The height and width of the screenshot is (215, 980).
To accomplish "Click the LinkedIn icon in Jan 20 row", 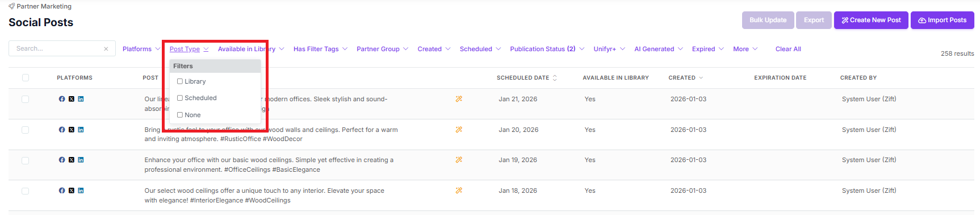I will pos(81,130).
